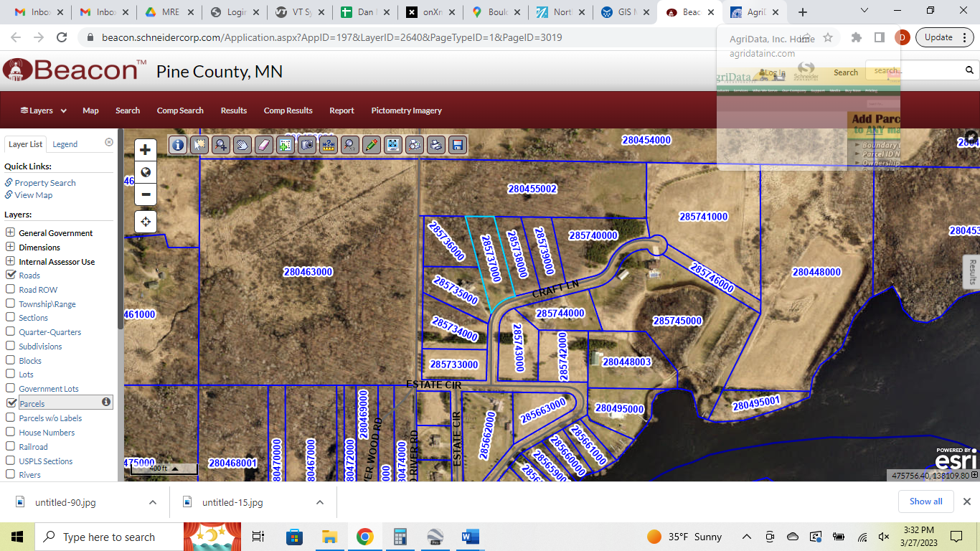Image resolution: width=980 pixels, height=551 pixels.
Task: Turn on the Sections layer
Action: tap(11, 317)
